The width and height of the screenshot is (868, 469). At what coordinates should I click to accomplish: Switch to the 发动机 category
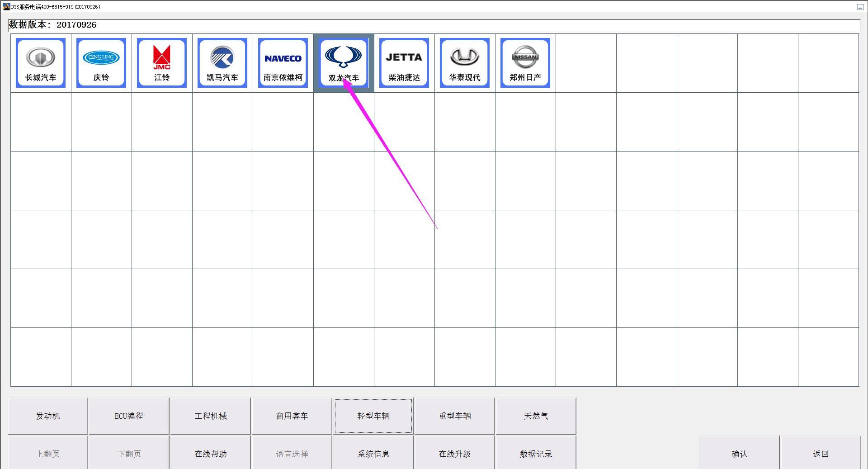48,416
